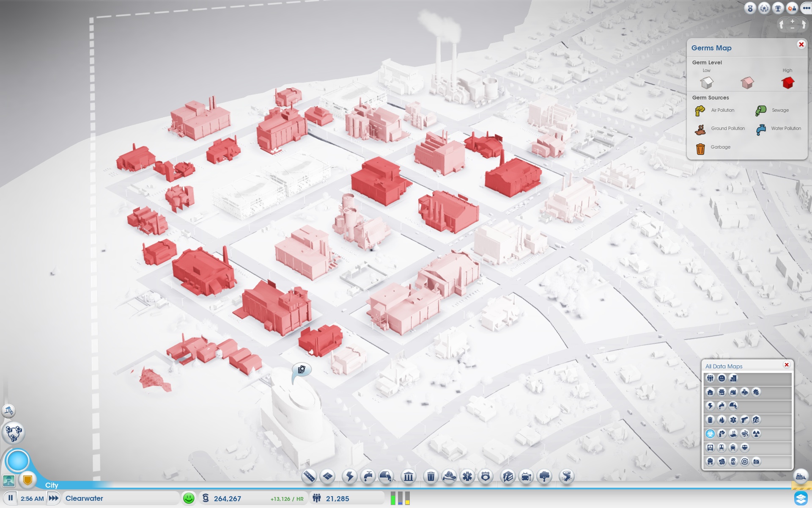This screenshot has height=508, width=812.
Task: Show the Happiness smiley data map
Action: pos(721,378)
